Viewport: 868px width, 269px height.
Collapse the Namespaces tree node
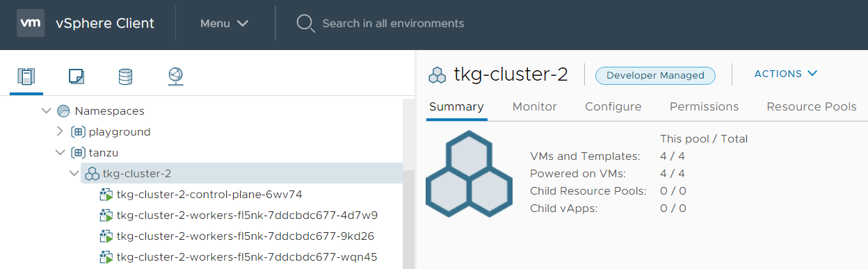(x=47, y=111)
